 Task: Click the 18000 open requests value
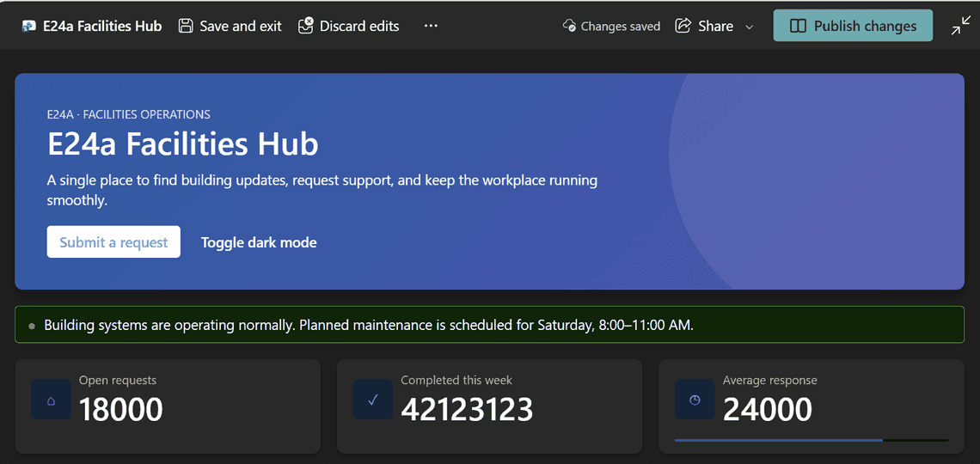[x=120, y=410]
